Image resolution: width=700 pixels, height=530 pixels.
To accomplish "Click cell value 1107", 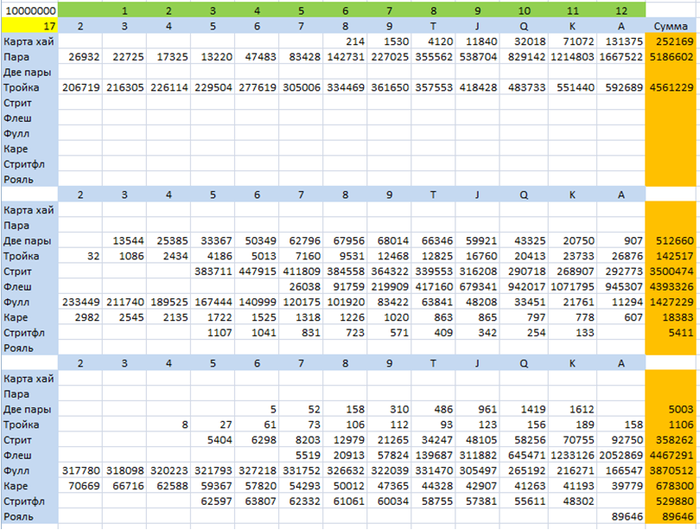I will pyautogui.click(x=213, y=333).
